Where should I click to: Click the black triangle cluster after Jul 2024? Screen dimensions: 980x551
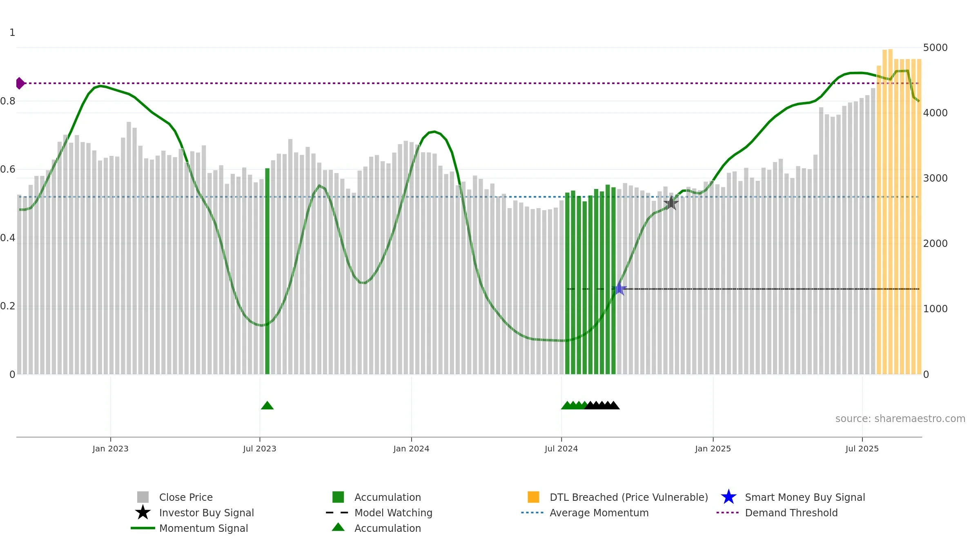click(602, 405)
